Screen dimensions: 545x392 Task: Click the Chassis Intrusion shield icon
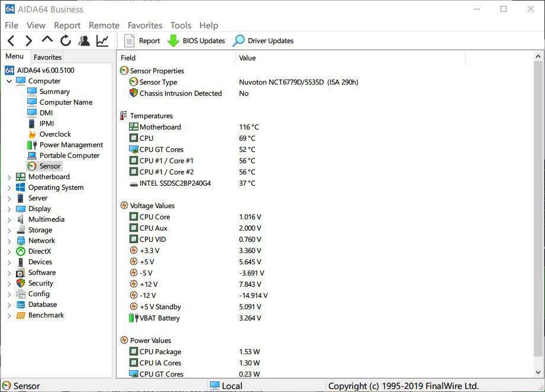[x=134, y=93]
